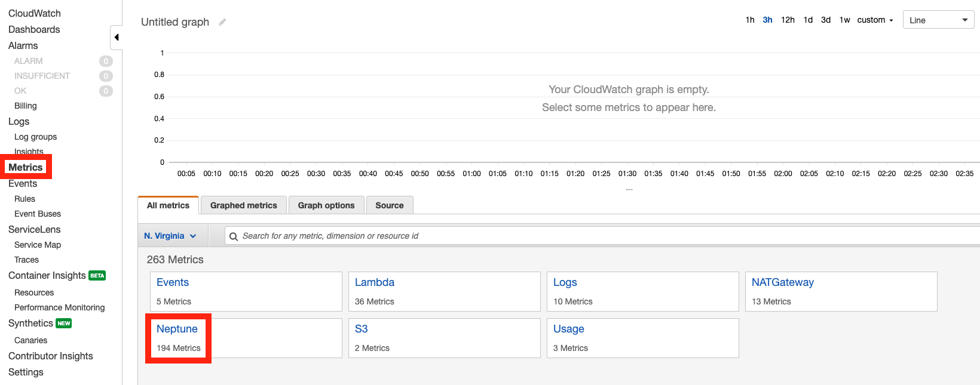Screen dimensions: 980x385
Task: View OK alarms in sidebar
Action: (20, 91)
